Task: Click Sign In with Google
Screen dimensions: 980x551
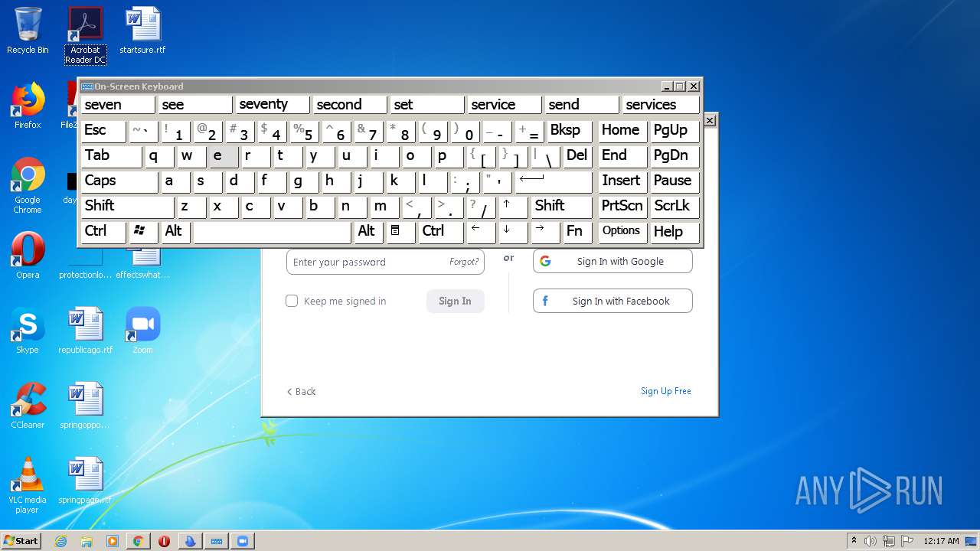Action: click(x=612, y=261)
